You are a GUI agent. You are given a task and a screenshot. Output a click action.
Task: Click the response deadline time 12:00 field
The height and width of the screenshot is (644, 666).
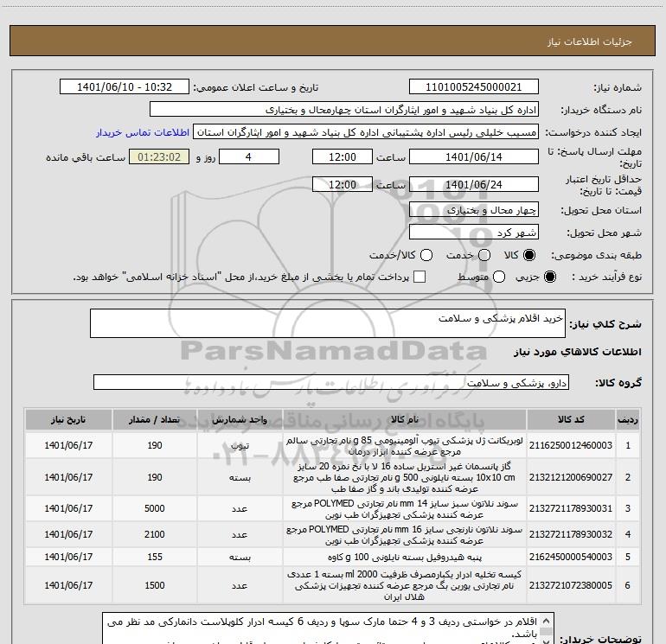[x=343, y=156]
